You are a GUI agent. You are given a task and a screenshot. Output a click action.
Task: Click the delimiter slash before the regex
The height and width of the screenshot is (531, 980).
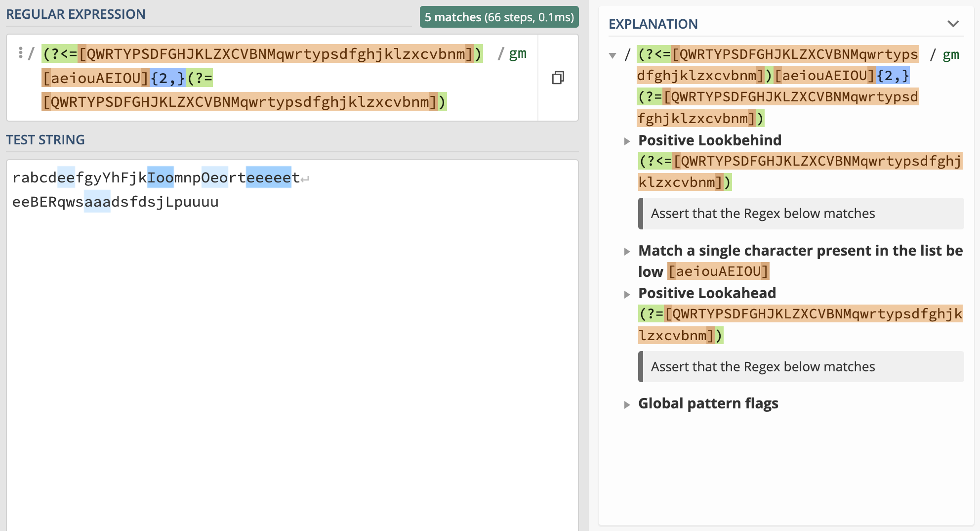[31, 53]
